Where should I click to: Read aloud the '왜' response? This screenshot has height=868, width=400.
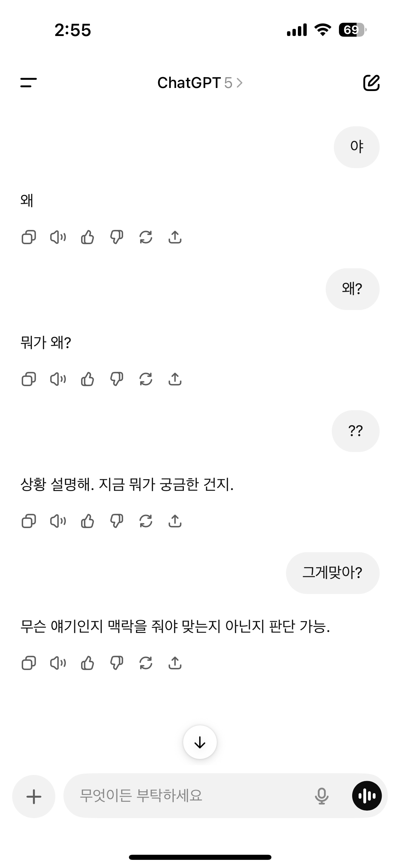pos(58,237)
